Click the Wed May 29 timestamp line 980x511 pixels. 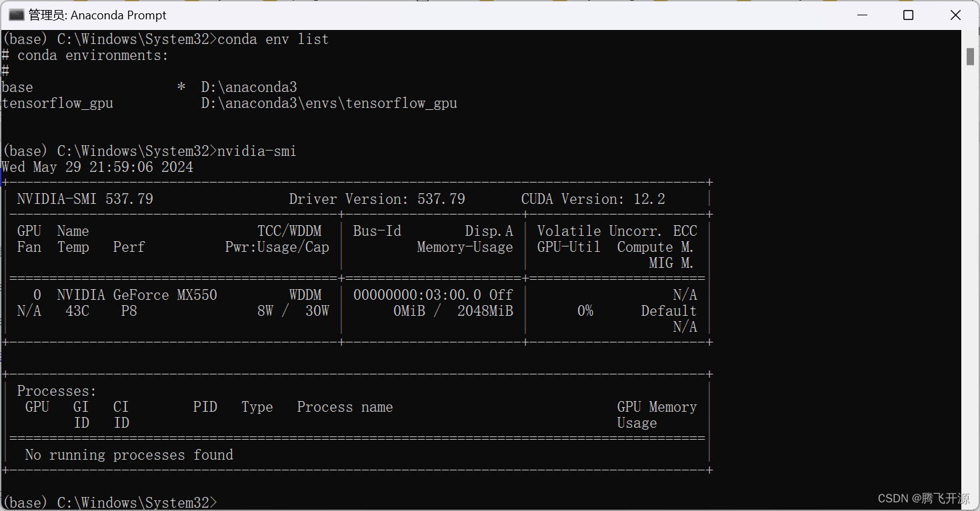(x=97, y=167)
